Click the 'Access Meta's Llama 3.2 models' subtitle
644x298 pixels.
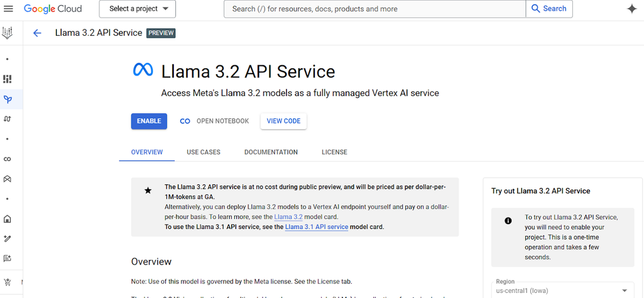tap(300, 93)
